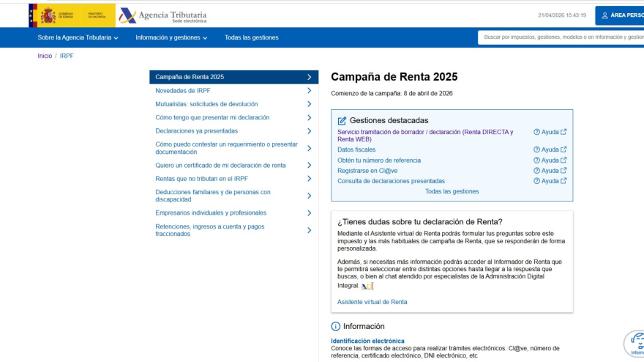Click chevron next to Mutualistas: solicitudes de devolución

310,104
